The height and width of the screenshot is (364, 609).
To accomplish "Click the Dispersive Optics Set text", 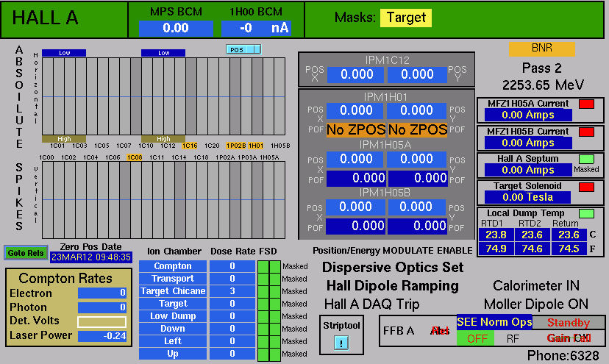I will (x=393, y=268).
